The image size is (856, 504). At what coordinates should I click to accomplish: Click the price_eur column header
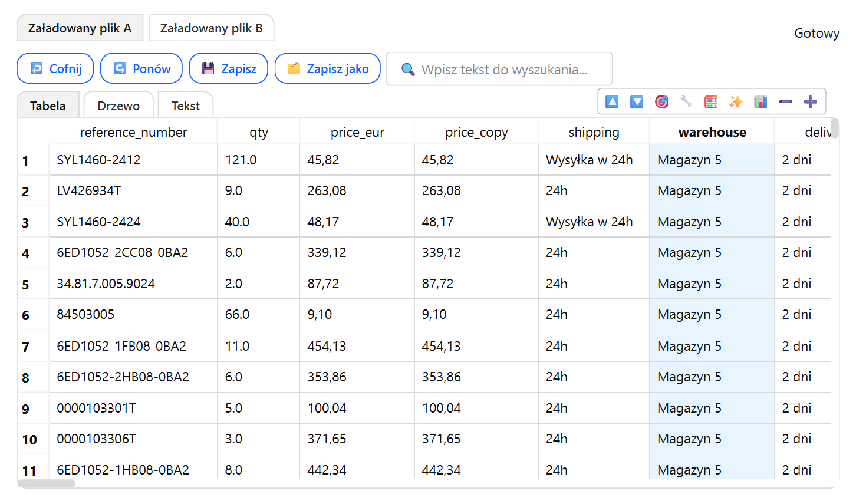[357, 132]
